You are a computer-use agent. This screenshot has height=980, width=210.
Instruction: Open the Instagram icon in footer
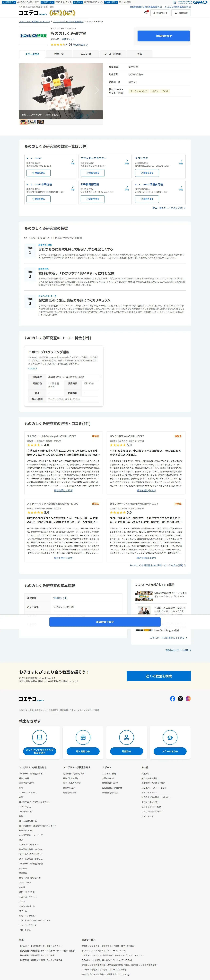click(188, 699)
